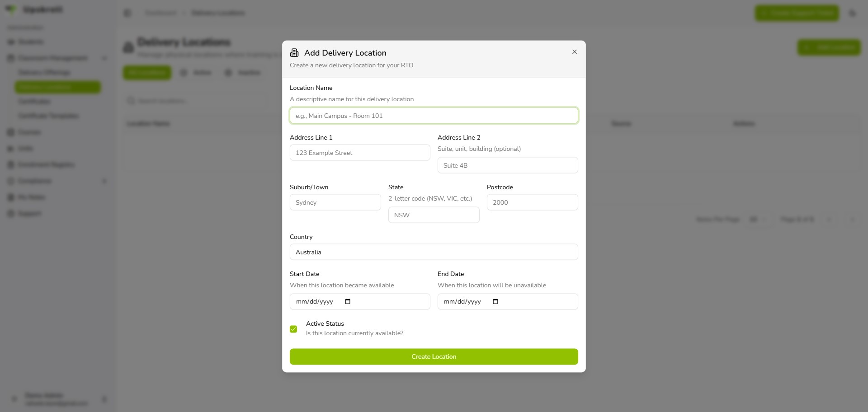Submit with the Create Location button
Image resolution: width=868 pixels, height=412 pixels.
point(434,356)
